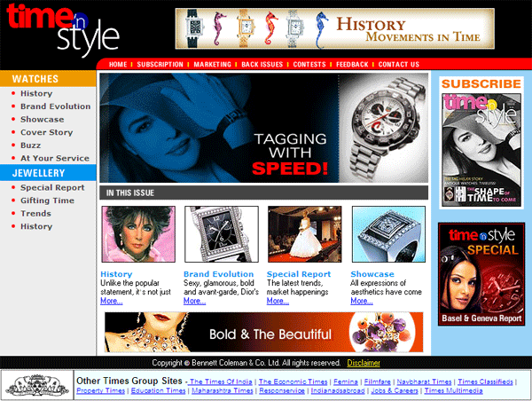
Task: Visit The Times Of India link
Action: 221,381
